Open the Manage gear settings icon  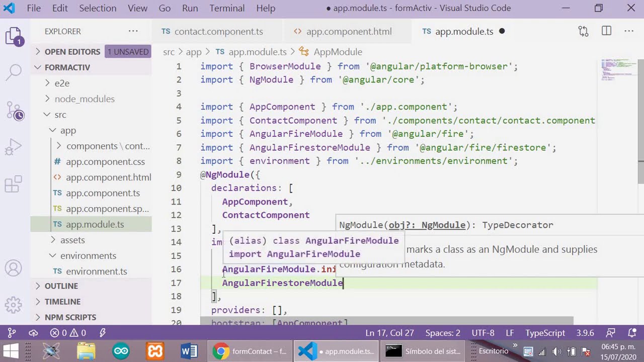point(14,305)
